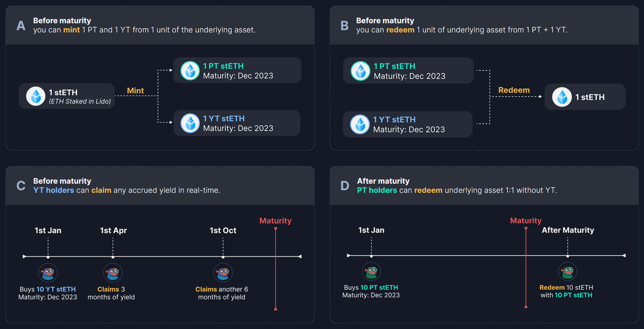Click the PT stETH icon in section B
Screen dimensions: 644x329
[x=360, y=71]
